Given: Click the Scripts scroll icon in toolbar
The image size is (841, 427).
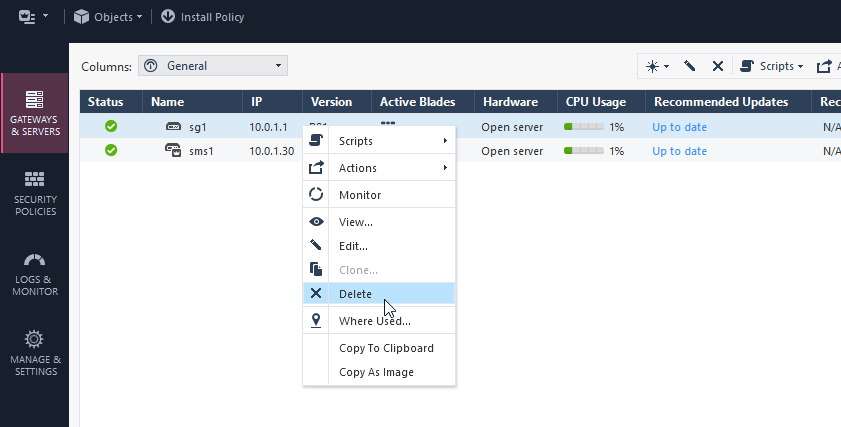Looking at the screenshot, I should (747, 66).
